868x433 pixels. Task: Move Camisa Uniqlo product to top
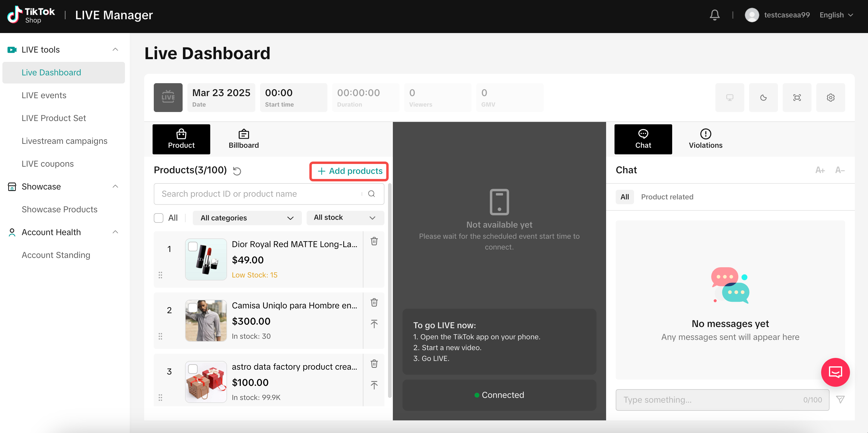pyautogui.click(x=374, y=324)
